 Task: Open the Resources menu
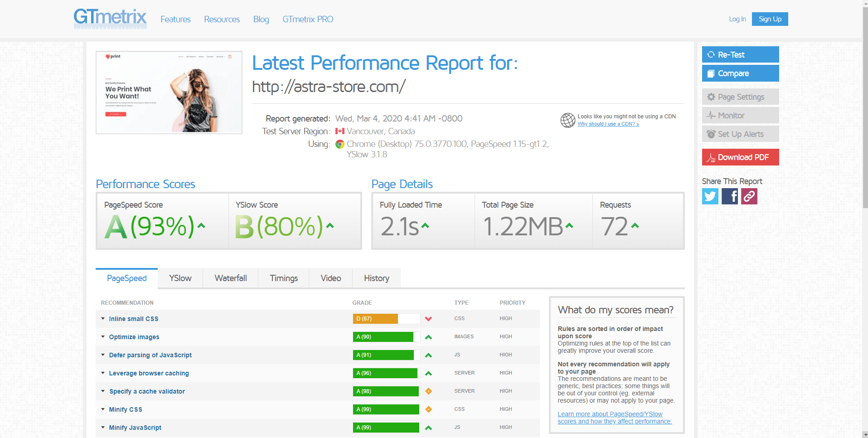click(222, 19)
